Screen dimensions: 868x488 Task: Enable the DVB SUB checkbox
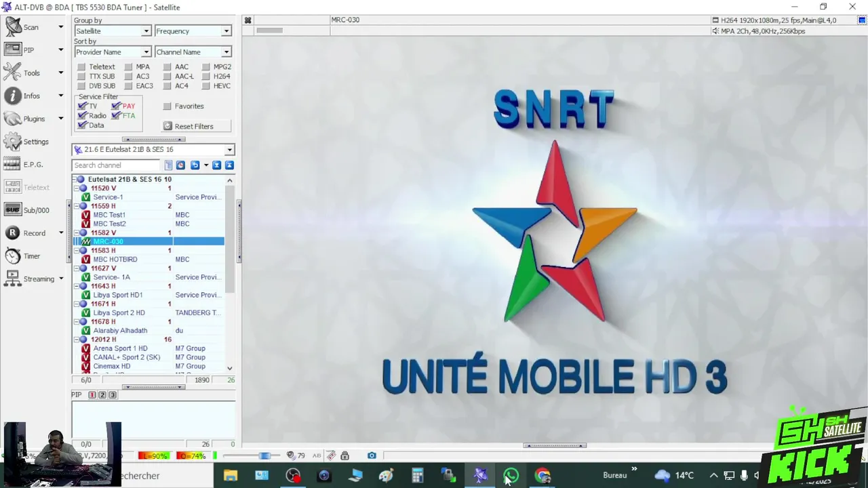pos(81,86)
